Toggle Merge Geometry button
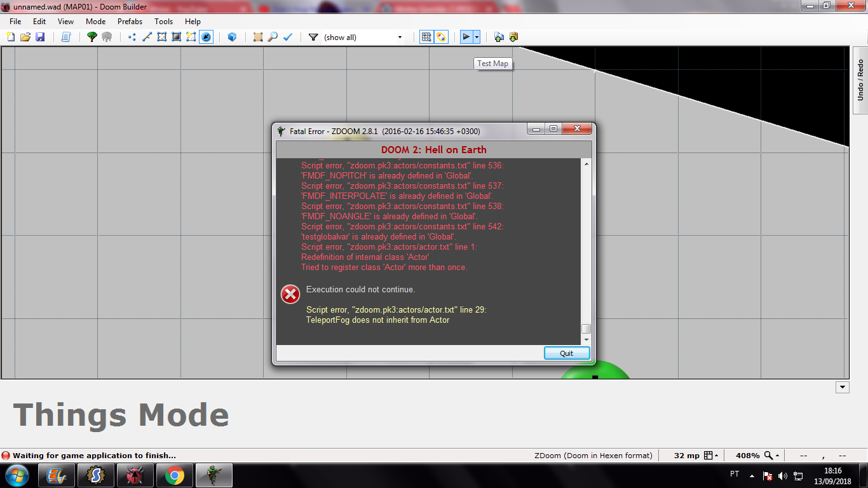The image size is (868, 488). (442, 37)
